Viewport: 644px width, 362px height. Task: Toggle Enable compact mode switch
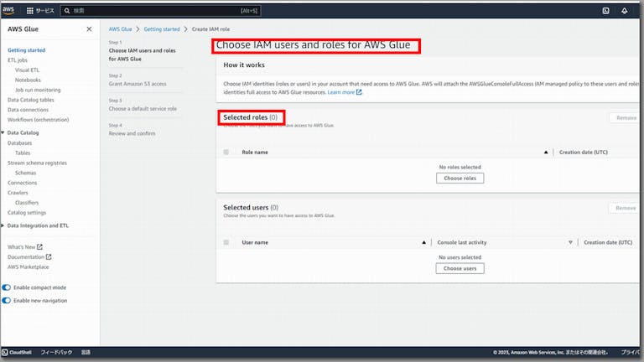tap(6, 287)
